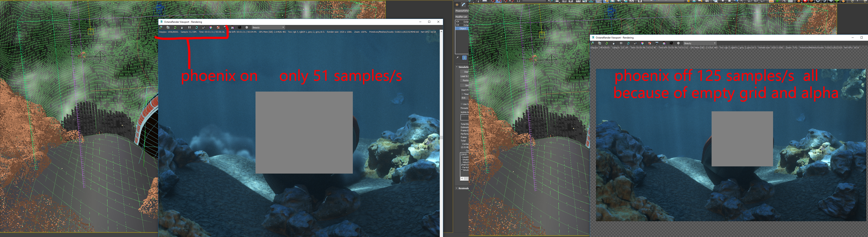Toggle the Use S checkbox above Threads
This screenshot has width=868, height=237.
point(462,104)
